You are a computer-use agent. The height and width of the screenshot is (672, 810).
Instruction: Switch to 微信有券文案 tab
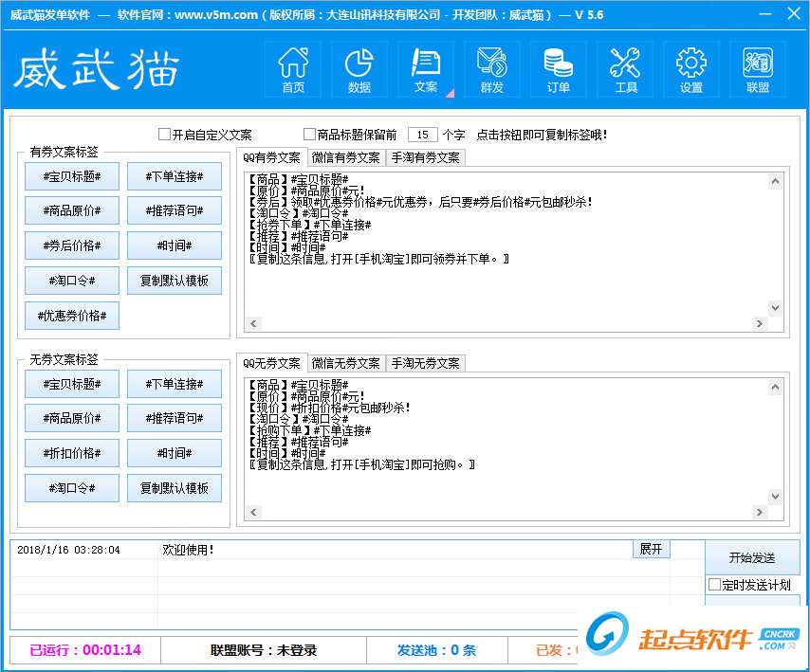pyautogui.click(x=346, y=157)
